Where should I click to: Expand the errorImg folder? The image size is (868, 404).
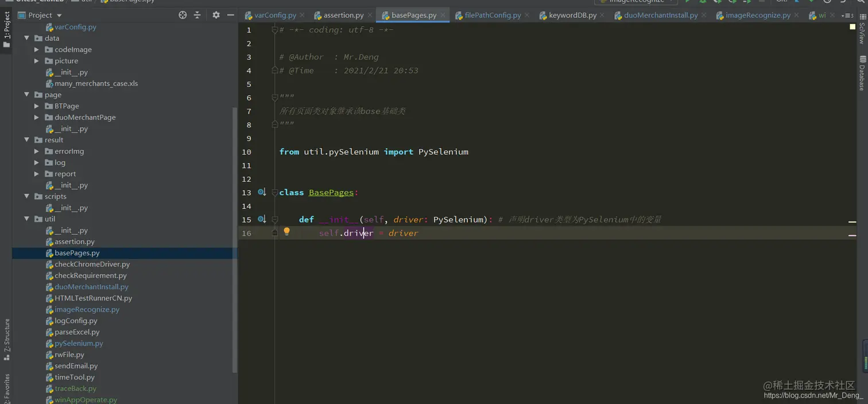37,151
